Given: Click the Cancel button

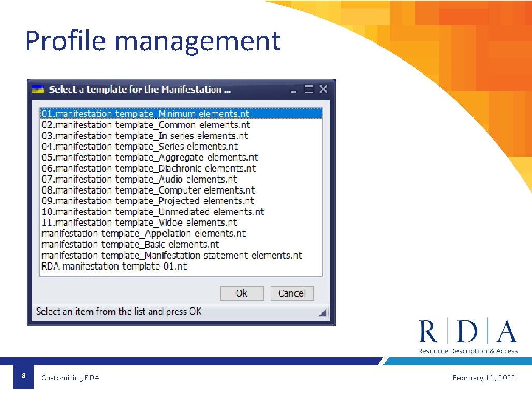Looking at the screenshot, I should [x=292, y=293].
